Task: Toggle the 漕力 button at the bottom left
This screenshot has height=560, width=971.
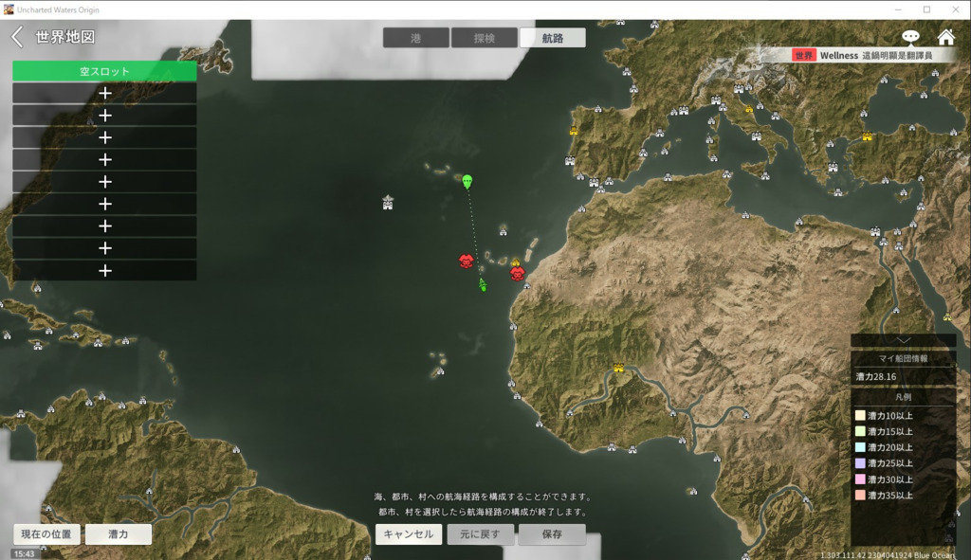Action: pos(119,534)
